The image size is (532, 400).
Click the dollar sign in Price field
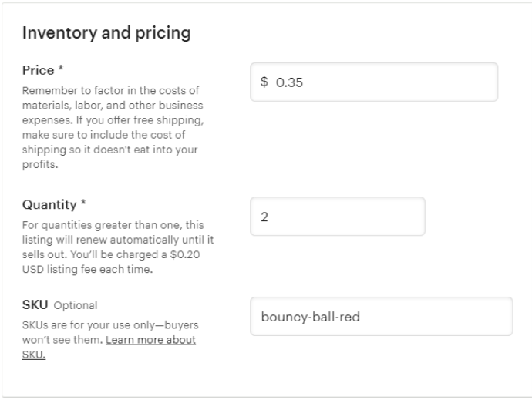[x=264, y=83]
